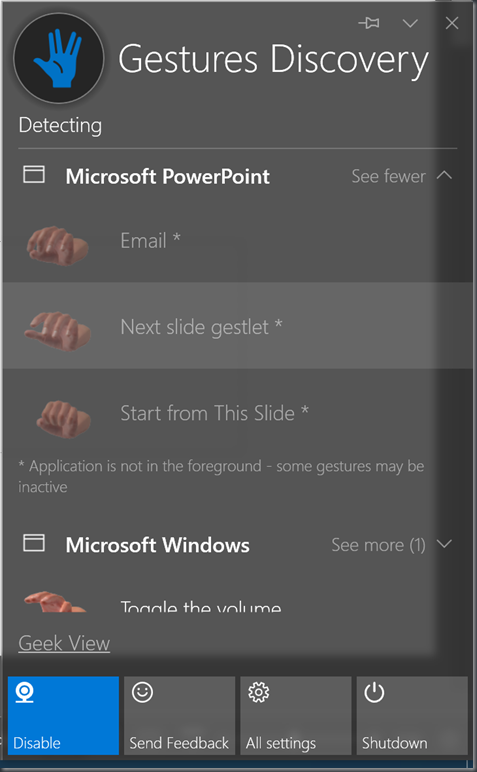The width and height of the screenshot is (477, 772).
Task: Click the Microsoft PowerPoint window icon
Action: coord(34,174)
